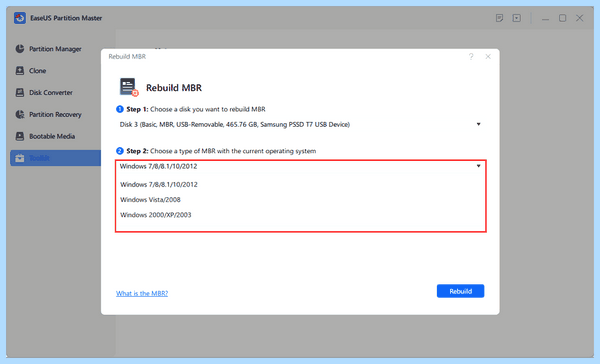Image resolution: width=600 pixels, height=364 pixels.
Task: Click the arrow of the disk dropdown
Action: click(x=478, y=124)
